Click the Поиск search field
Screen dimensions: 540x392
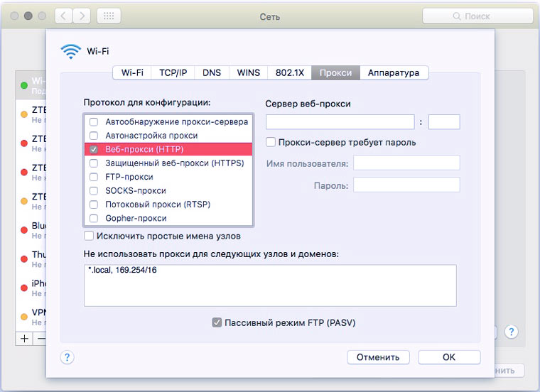[x=477, y=16]
